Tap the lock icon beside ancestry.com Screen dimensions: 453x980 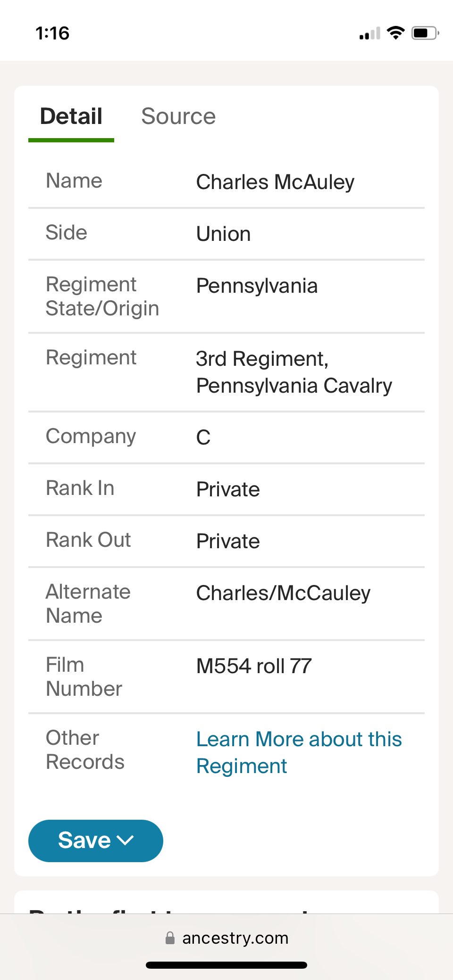170,938
